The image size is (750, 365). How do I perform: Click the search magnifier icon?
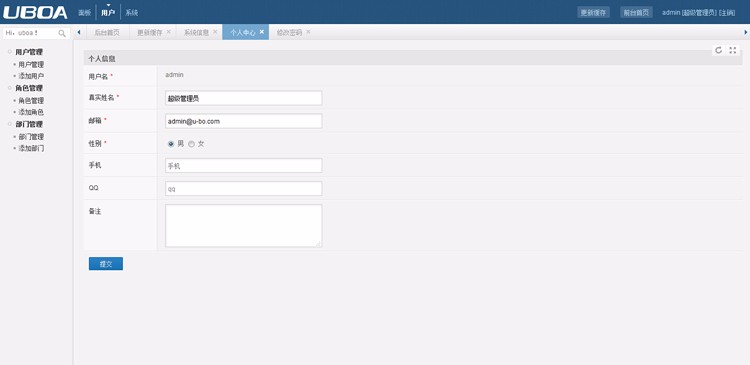[x=62, y=33]
